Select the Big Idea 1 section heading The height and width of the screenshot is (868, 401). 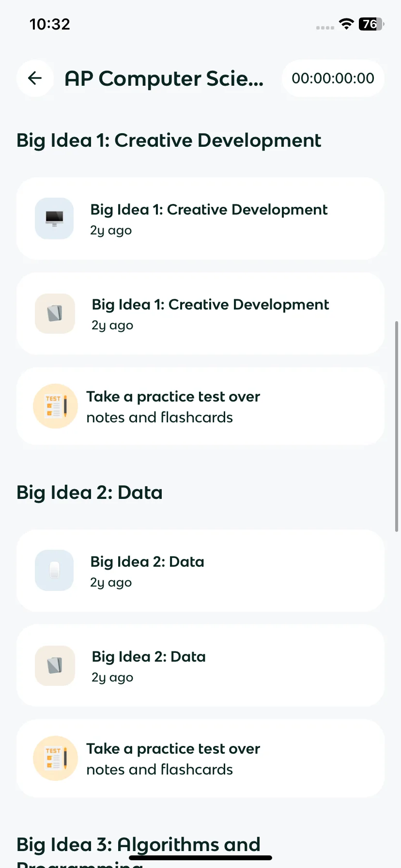coord(169,140)
